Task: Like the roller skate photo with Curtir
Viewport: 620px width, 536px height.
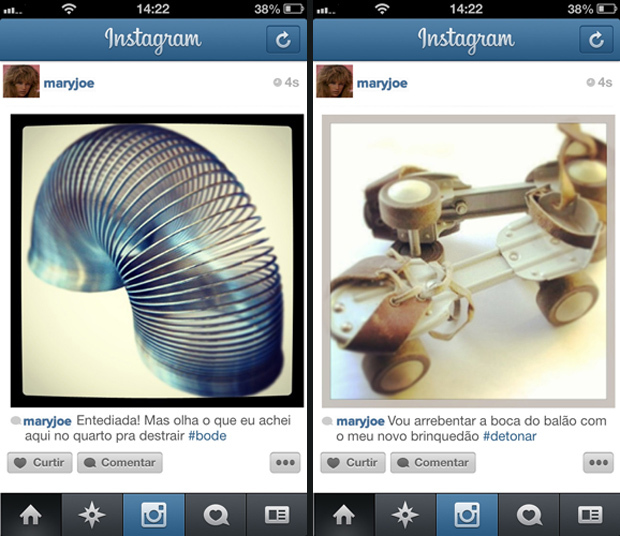Action: pos(353,462)
